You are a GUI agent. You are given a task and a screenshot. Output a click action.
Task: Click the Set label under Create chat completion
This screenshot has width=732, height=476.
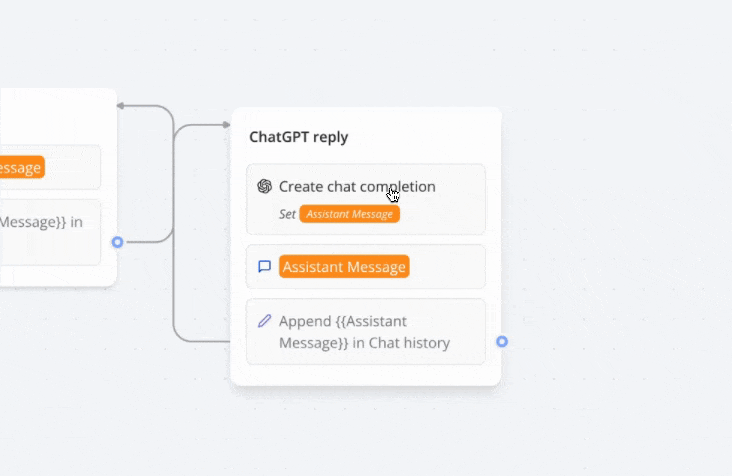[287, 214]
